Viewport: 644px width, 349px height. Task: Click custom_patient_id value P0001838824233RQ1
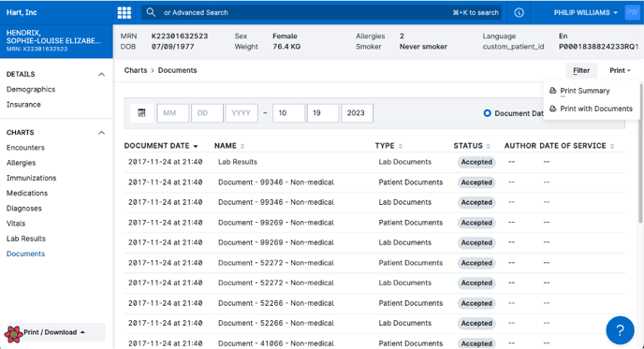598,47
